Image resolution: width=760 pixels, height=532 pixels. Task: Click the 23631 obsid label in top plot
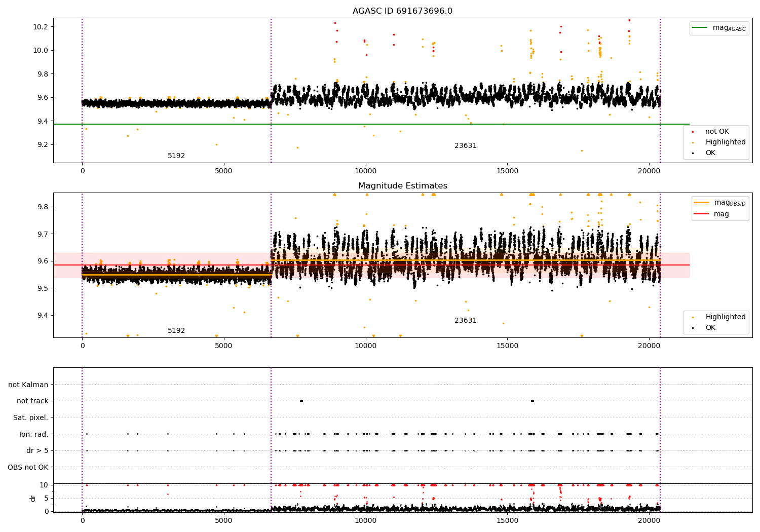[x=466, y=146]
